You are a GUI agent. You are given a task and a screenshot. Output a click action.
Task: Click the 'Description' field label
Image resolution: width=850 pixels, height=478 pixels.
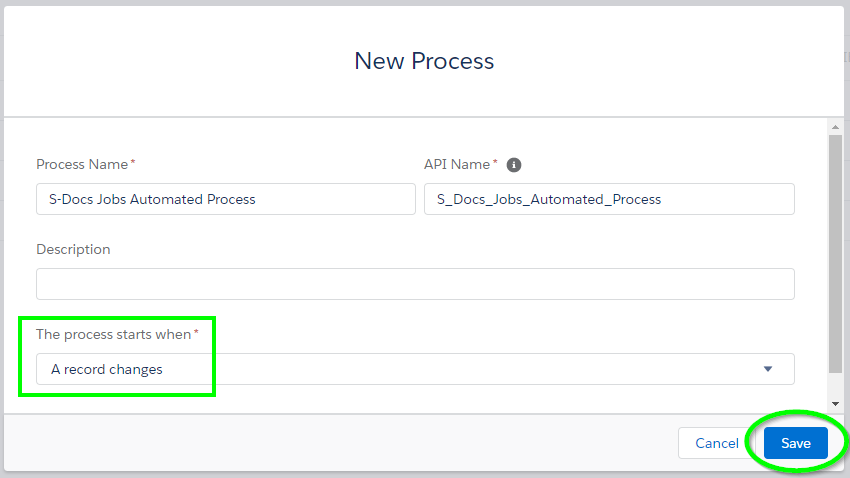(x=73, y=249)
